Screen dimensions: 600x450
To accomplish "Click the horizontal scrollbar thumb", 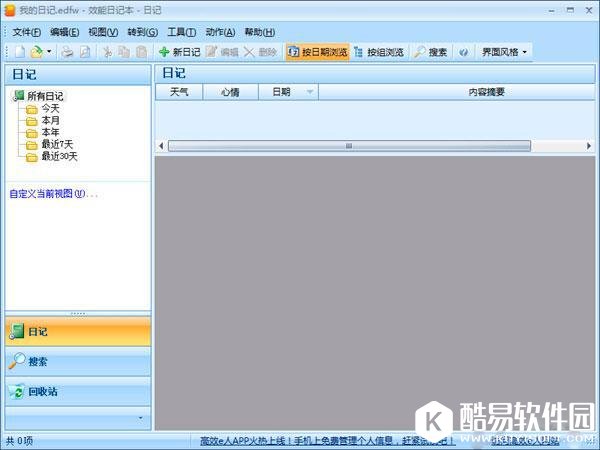I will pyautogui.click(x=349, y=146).
